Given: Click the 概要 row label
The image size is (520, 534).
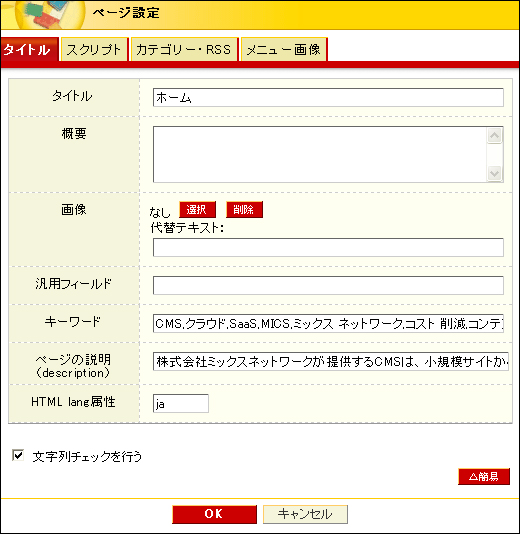Looking at the screenshot, I should pos(74,134).
